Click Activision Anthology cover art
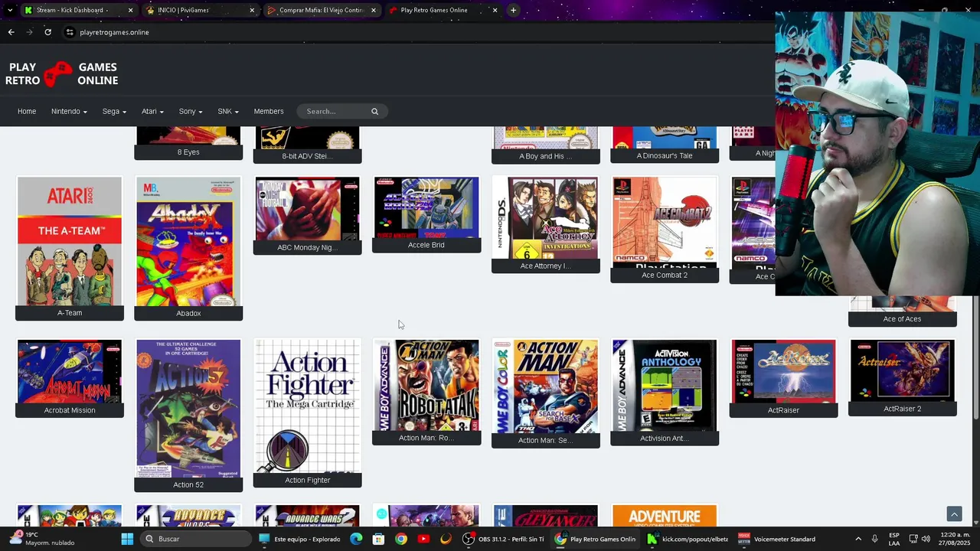 (665, 386)
